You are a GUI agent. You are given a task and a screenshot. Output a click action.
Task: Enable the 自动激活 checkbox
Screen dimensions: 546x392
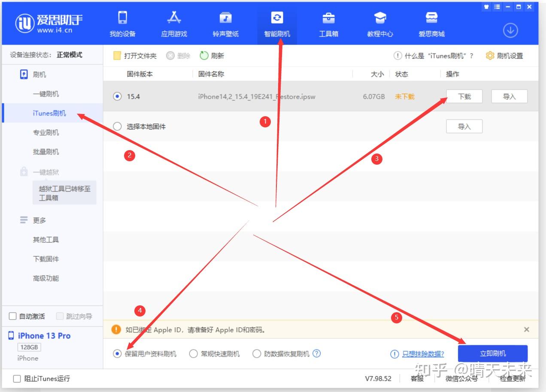coord(12,316)
